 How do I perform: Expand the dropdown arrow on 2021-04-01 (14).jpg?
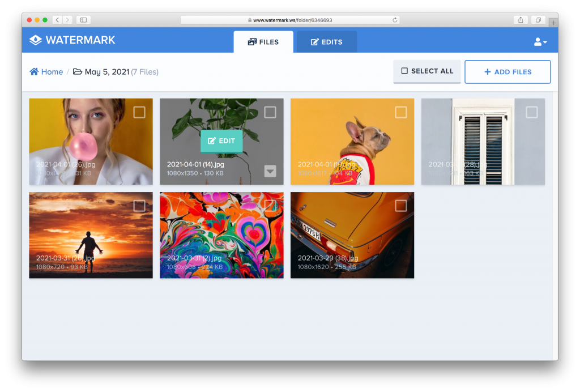270,171
